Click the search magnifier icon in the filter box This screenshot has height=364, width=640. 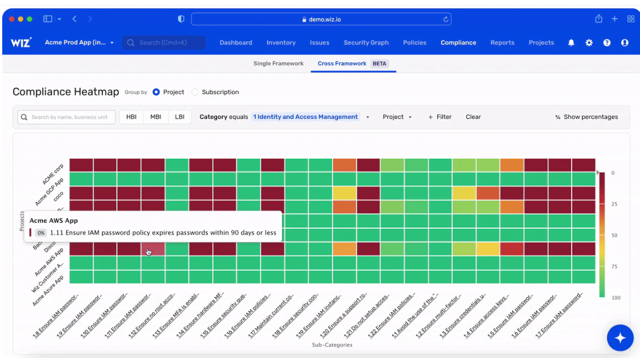pyautogui.click(x=24, y=117)
